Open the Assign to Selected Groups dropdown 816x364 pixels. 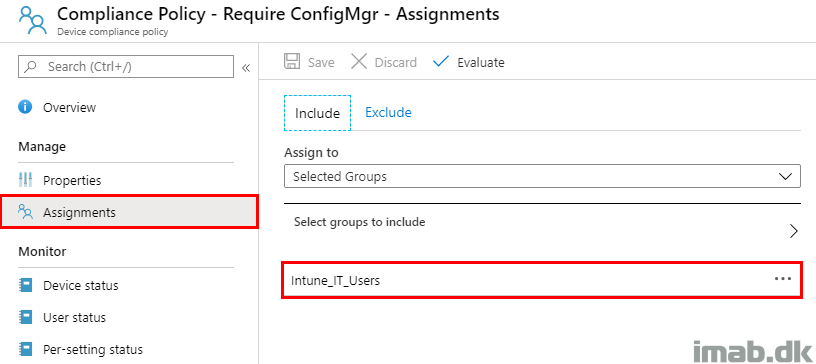(542, 177)
